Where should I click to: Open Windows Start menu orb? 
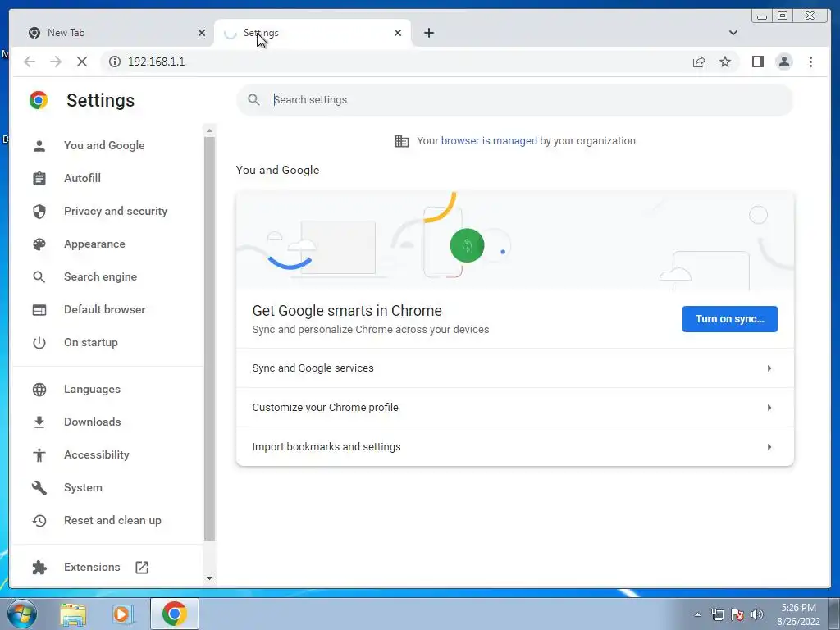point(22,614)
